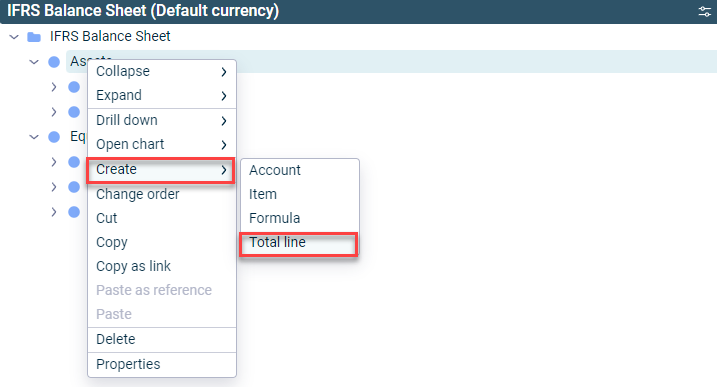Click the Create submenu arrow
Viewport: 717px width, 387px height.
click(x=224, y=170)
